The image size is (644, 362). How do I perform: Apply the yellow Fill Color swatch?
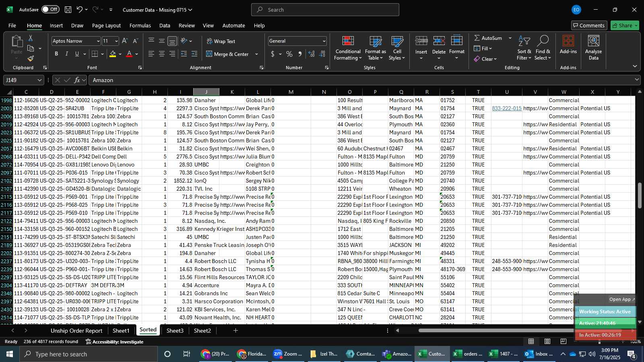point(113,54)
